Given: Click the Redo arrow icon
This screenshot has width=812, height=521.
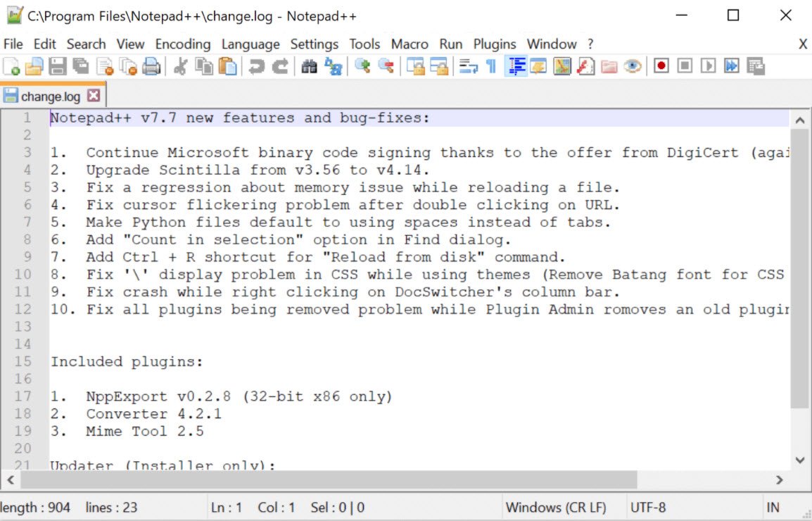Looking at the screenshot, I should point(280,66).
